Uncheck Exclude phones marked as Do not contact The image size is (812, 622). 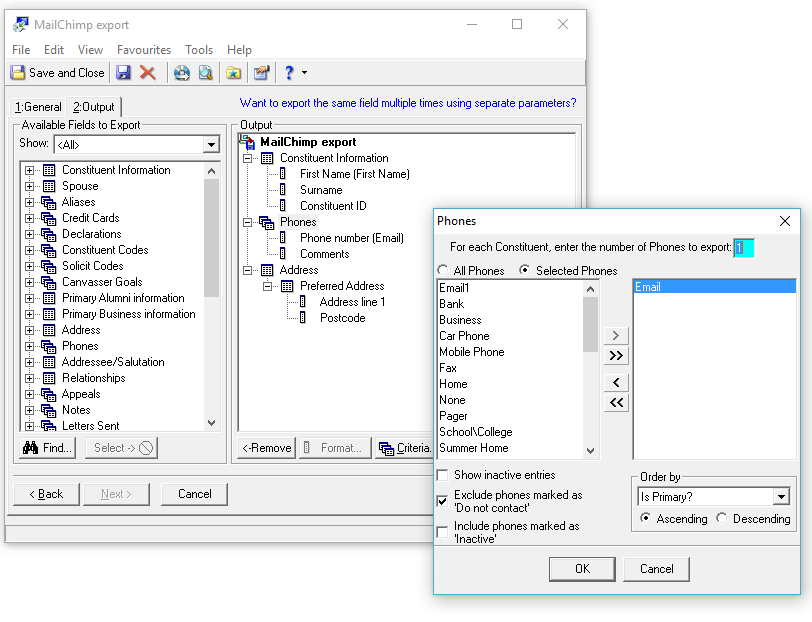click(443, 501)
